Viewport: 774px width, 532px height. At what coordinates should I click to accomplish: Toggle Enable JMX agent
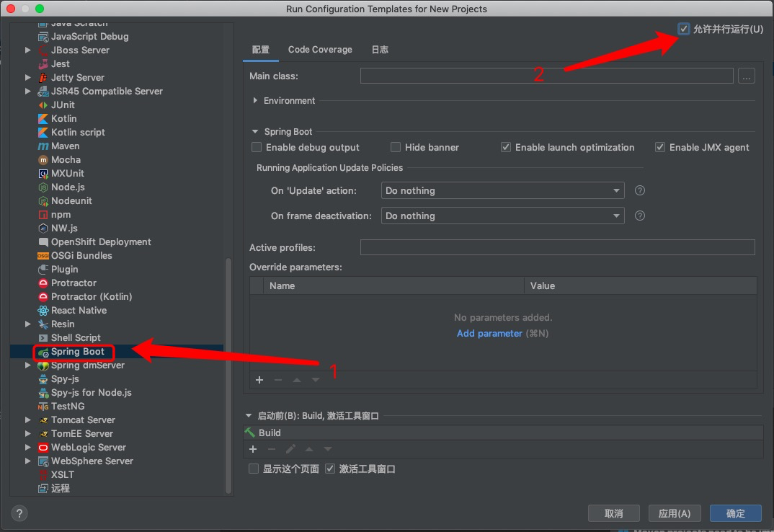pyautogui.click(x=660, y=147)
